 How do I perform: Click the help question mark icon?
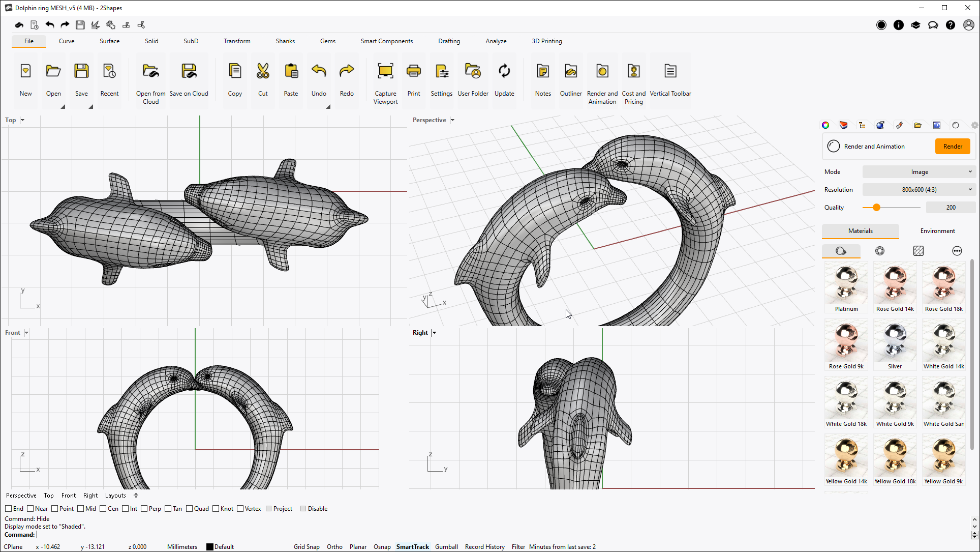coord(951,25)
